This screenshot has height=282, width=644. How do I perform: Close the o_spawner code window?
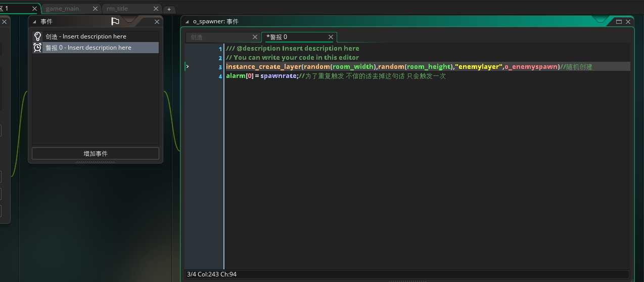pyautogui.click(x=628, y=22)
